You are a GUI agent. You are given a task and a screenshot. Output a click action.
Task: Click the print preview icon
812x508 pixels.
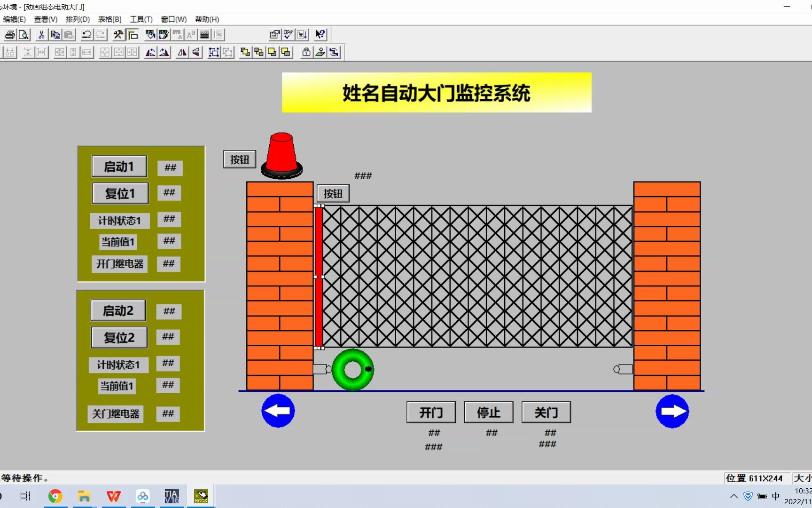[x=23, y=34]
